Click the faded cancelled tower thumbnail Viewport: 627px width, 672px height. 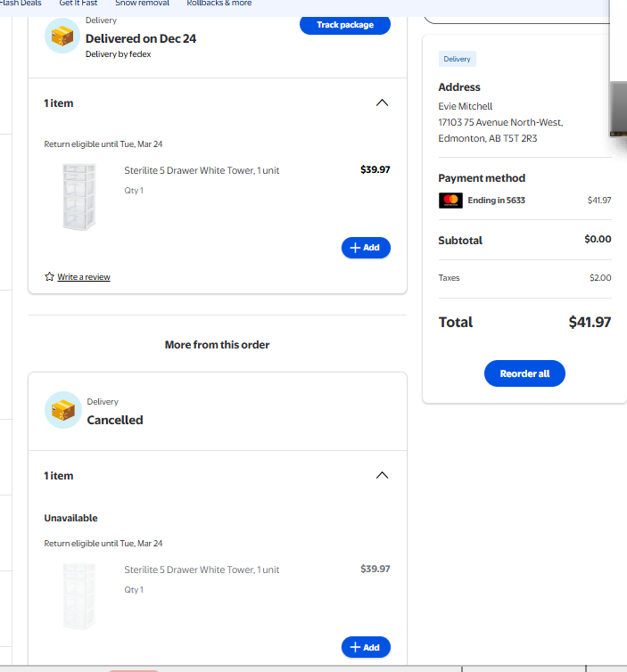point(79,594)
